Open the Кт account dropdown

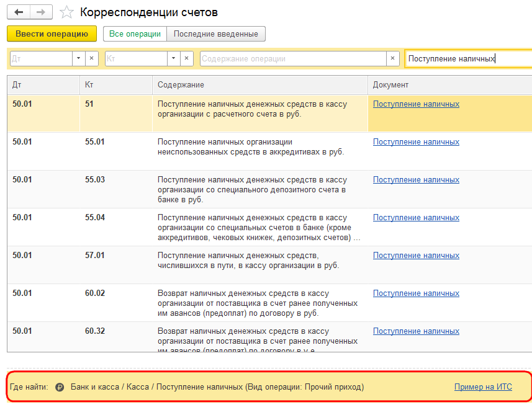point(173,58)
